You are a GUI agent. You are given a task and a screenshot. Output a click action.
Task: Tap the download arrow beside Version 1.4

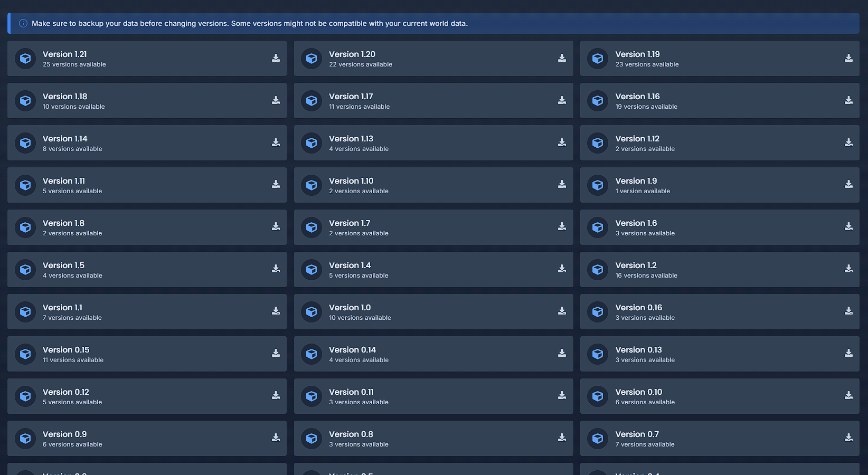pos(562,269)
